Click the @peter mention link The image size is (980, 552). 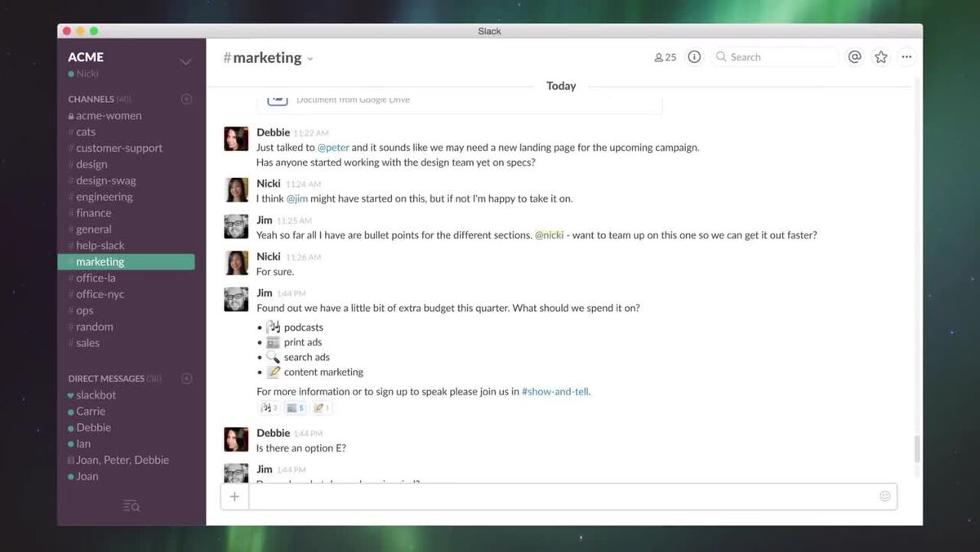tap(333, 148)
